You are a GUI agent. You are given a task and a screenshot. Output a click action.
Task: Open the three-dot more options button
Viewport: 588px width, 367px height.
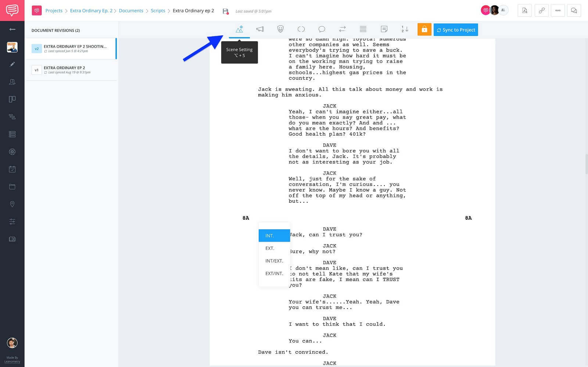(x=558, y=11)
